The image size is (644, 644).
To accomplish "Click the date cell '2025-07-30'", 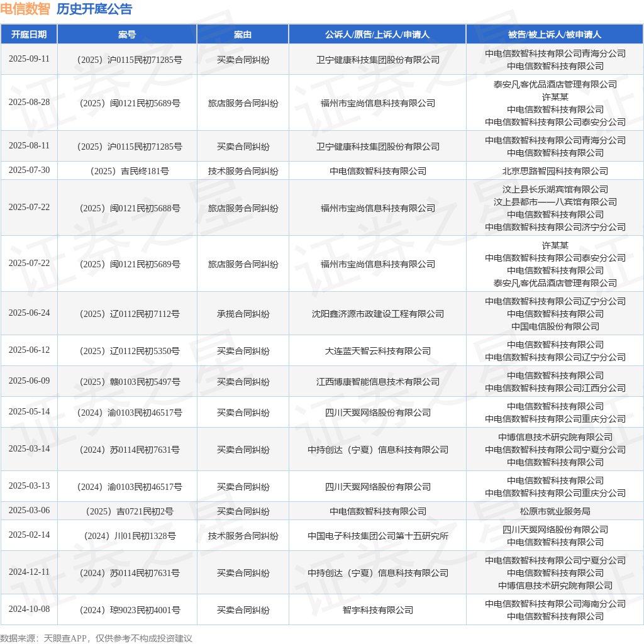I will coord(29,170).
